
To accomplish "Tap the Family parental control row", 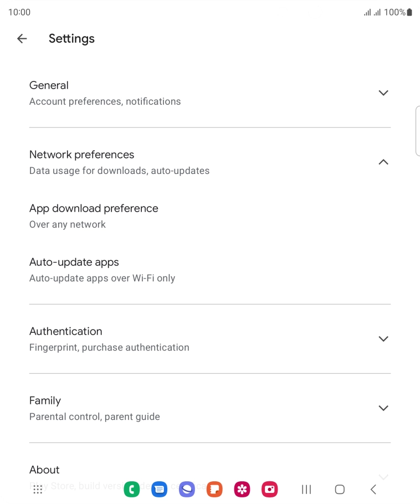I will point(94,408).
